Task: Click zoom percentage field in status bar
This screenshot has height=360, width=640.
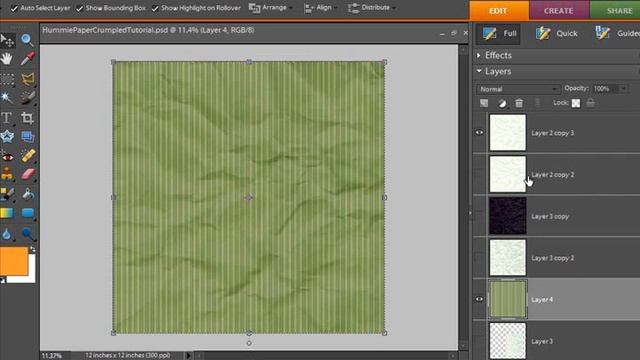Action: (x=52, y=356)
